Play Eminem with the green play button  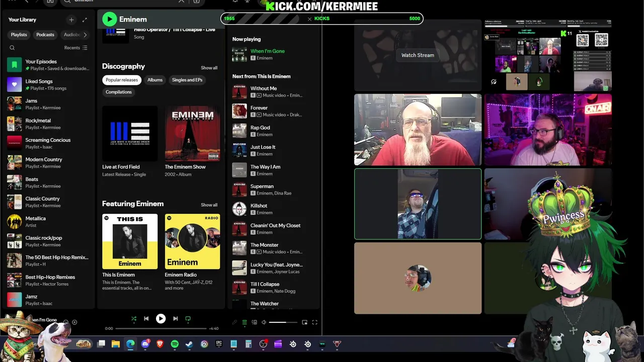109,19
